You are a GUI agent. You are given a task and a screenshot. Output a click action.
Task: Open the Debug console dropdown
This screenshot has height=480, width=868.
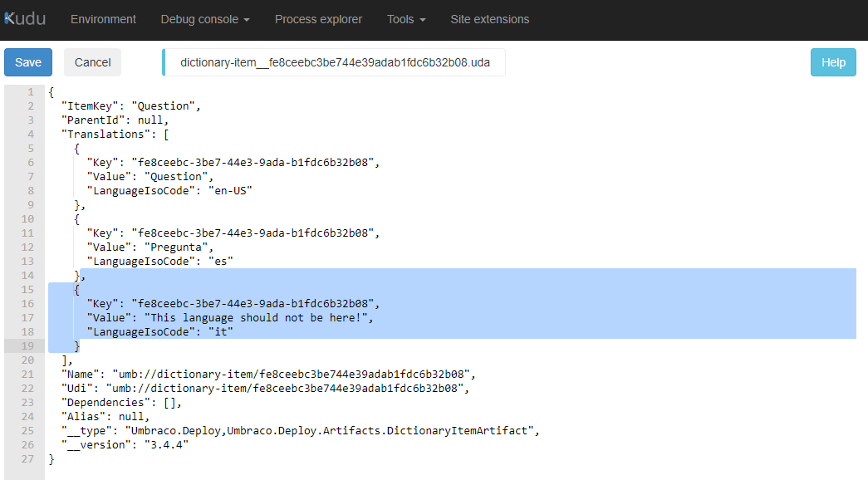coord(204,18)
